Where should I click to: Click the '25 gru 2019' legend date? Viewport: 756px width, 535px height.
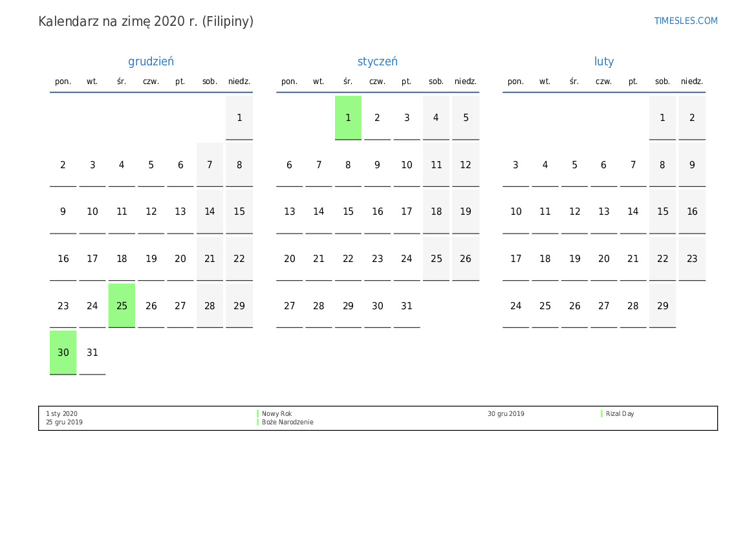[64, 422]
